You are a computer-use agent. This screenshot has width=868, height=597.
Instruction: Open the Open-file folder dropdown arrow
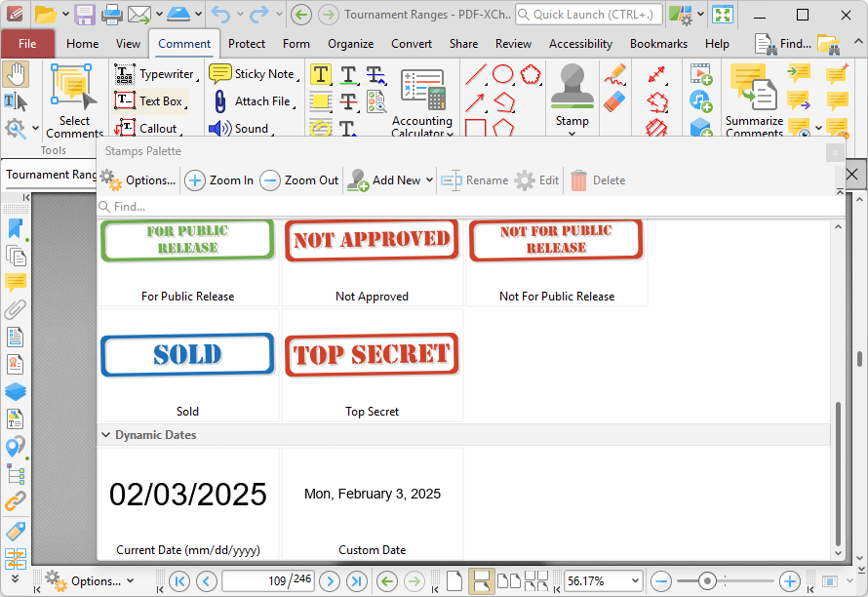[x=65, y=15]
